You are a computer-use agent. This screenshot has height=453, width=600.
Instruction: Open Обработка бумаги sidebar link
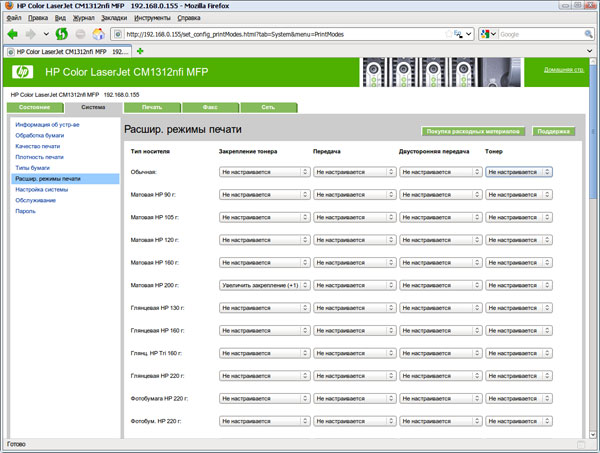[x=39, y=135]
